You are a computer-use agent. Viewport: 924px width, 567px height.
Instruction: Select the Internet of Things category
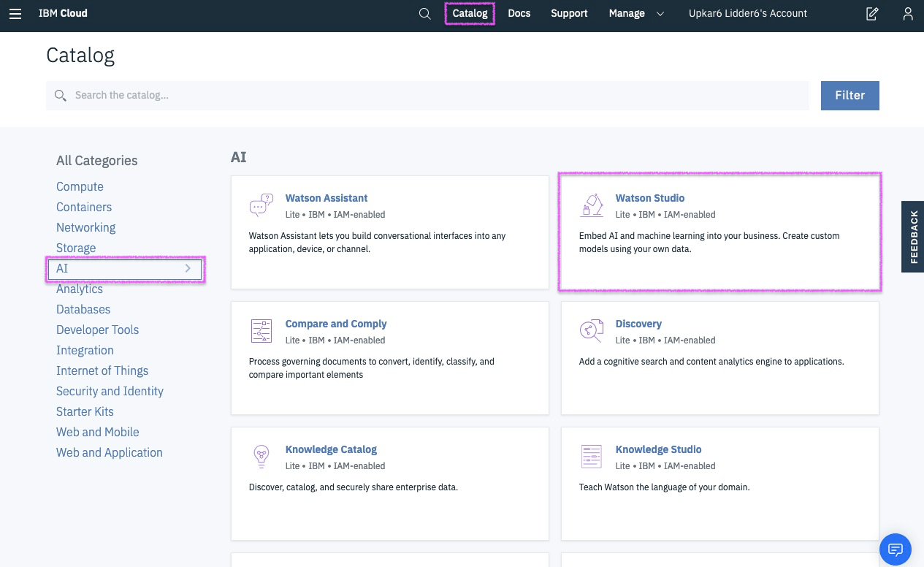coord(102,370)
